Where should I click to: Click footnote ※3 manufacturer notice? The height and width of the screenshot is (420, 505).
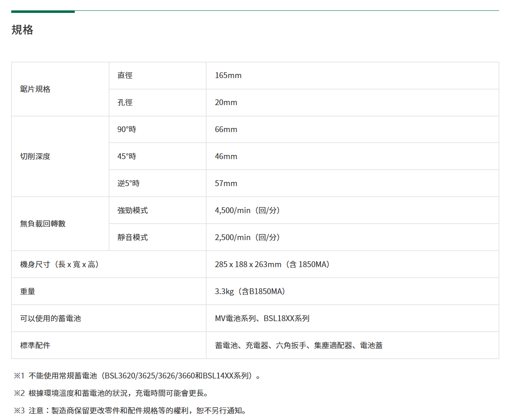pos(130,411)
